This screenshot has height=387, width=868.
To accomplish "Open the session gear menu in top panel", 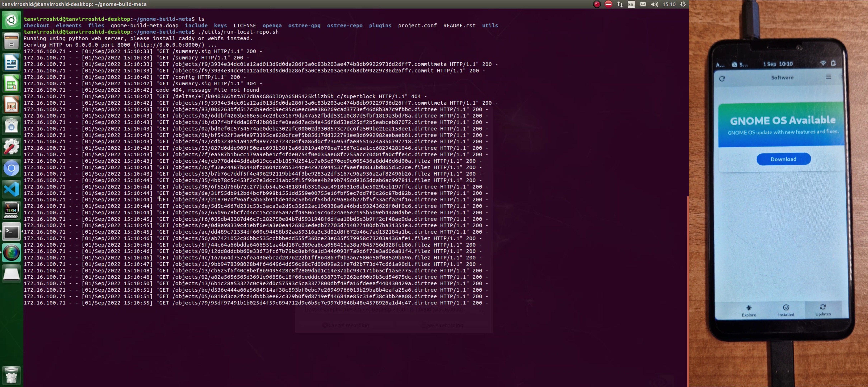I will 683,4.
